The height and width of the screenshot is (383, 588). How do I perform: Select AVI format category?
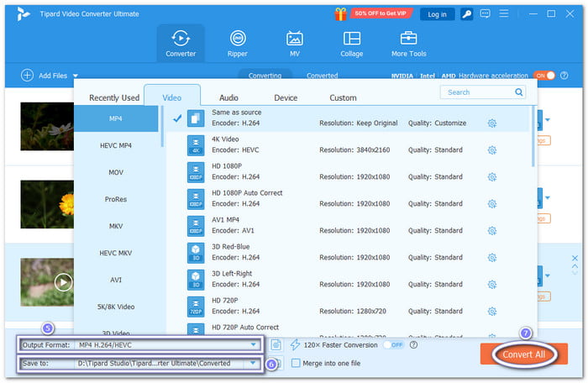(x=116, y=280)
